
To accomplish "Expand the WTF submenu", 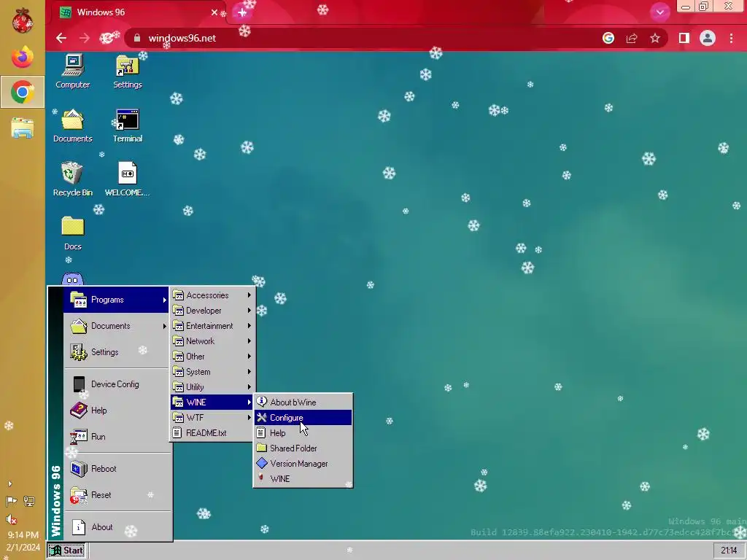I will coord(212,418).
